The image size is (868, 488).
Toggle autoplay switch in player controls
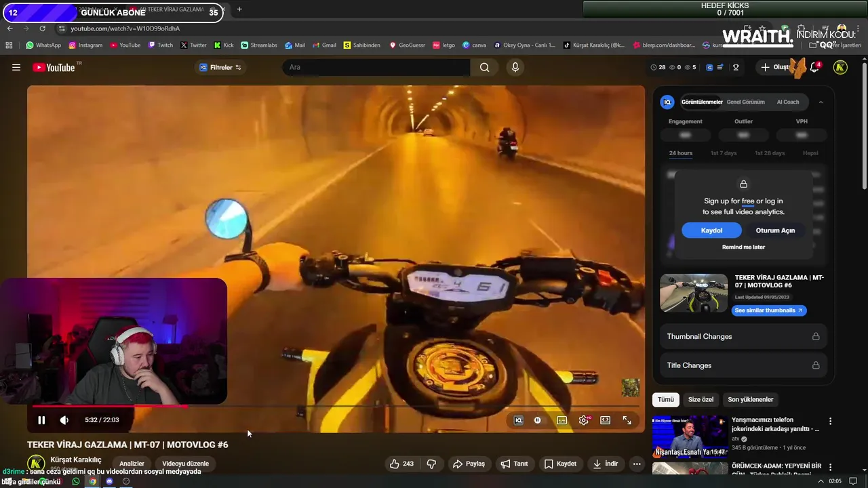(x=538, y=420)
